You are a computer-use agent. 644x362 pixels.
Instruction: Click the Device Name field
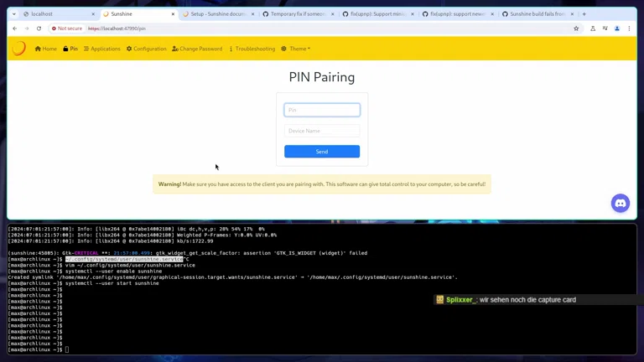coord(322,131)
